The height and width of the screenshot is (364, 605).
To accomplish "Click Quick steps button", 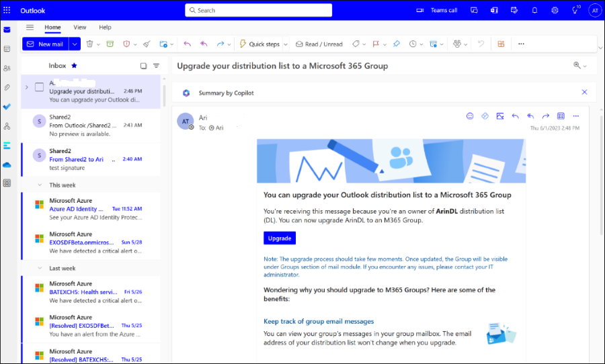I will 259,44.
